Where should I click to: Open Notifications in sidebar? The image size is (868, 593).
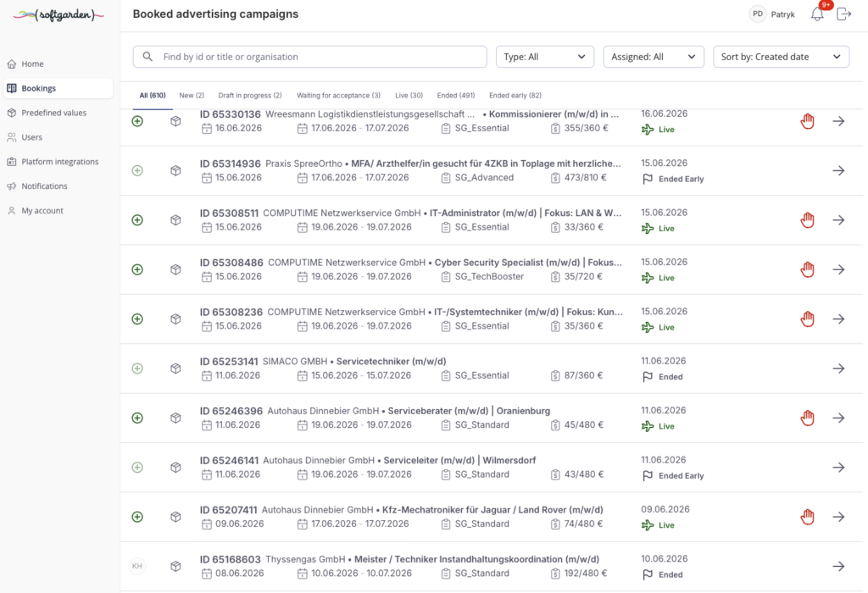58,186
